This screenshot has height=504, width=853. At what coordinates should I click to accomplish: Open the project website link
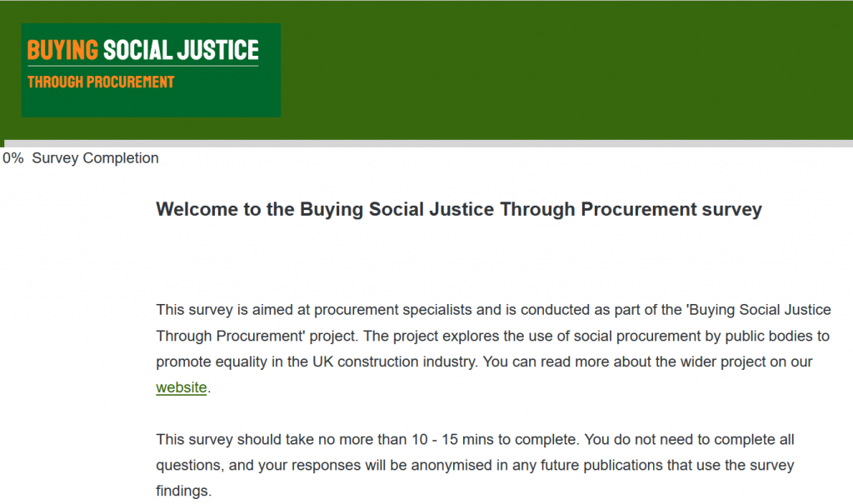181,387
